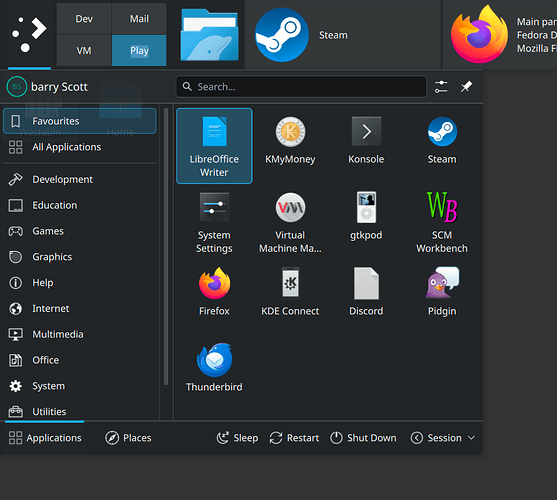This screenshot has height=500, width=557.
Task: Switch to the Places tab
Action: (x=128, y=438)
